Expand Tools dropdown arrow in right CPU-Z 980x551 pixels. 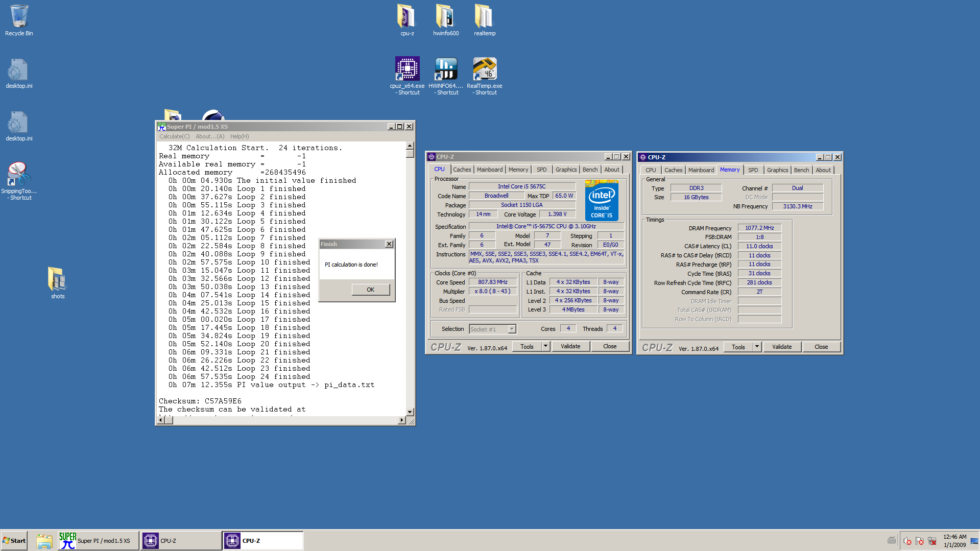tap(757, 347)
